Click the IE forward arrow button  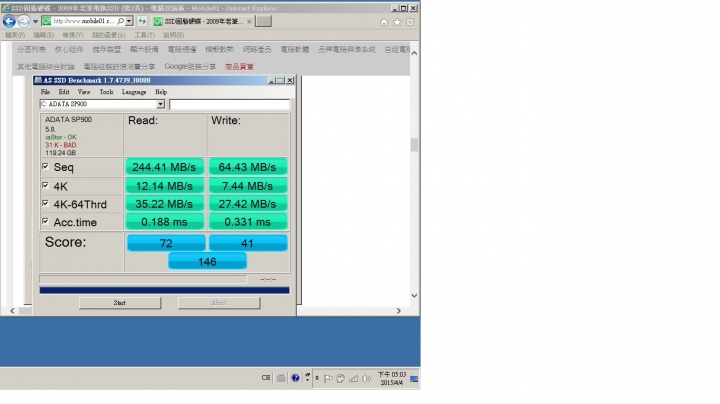(24, 21)
